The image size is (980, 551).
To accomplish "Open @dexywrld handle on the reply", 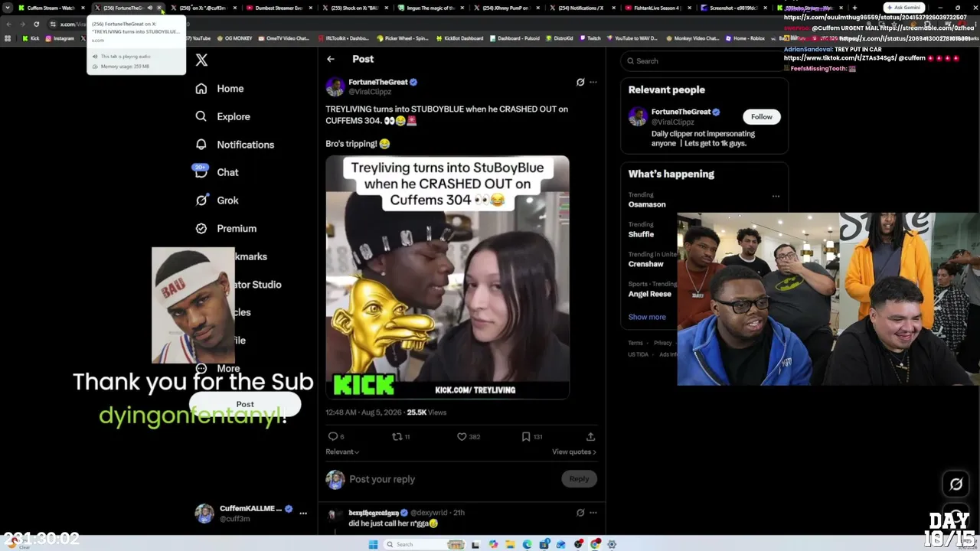I will click(429, 513).
